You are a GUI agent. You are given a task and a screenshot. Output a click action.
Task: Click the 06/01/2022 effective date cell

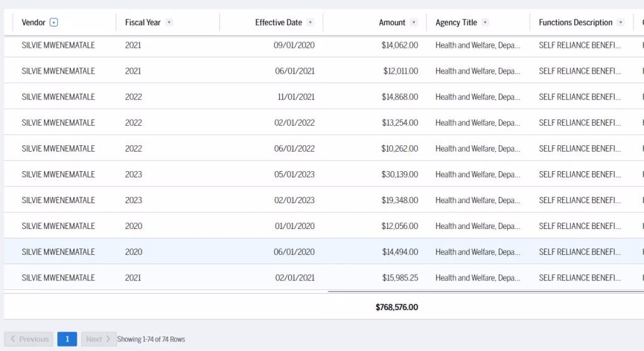tap(294, 148)
